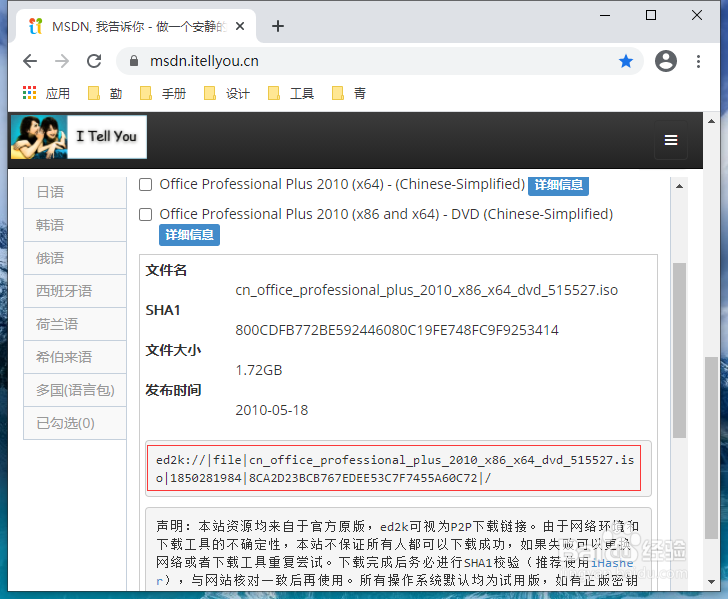Viewport: 728px width, 599px height.
Task: Open the Chrome profile avatar menu
Action: click(665, 61)
